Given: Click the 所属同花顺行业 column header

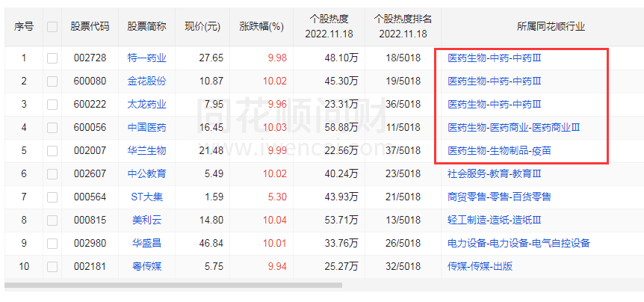Looking at the screenshot, I should point(551,27).
